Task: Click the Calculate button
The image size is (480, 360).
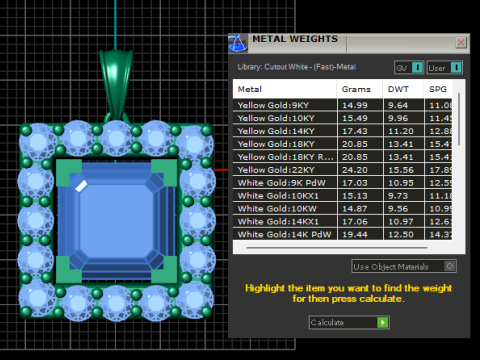Action: tap(349, 322)
